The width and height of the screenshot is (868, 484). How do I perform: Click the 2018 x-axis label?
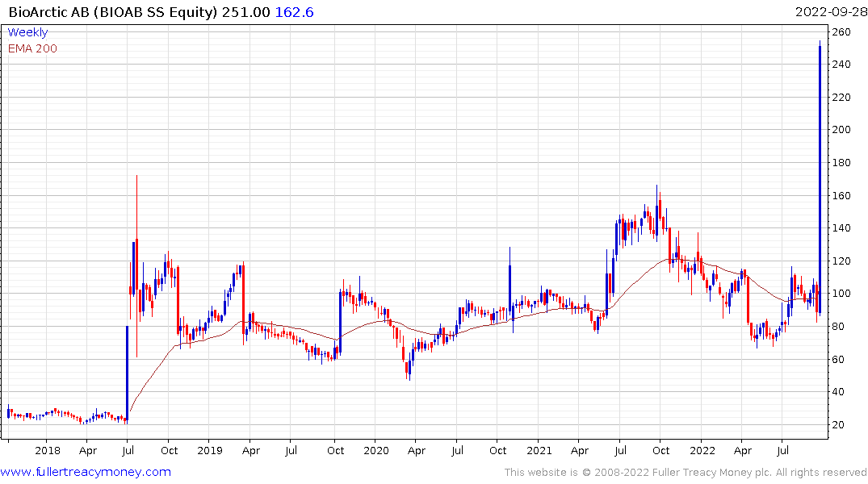[48, 450]
